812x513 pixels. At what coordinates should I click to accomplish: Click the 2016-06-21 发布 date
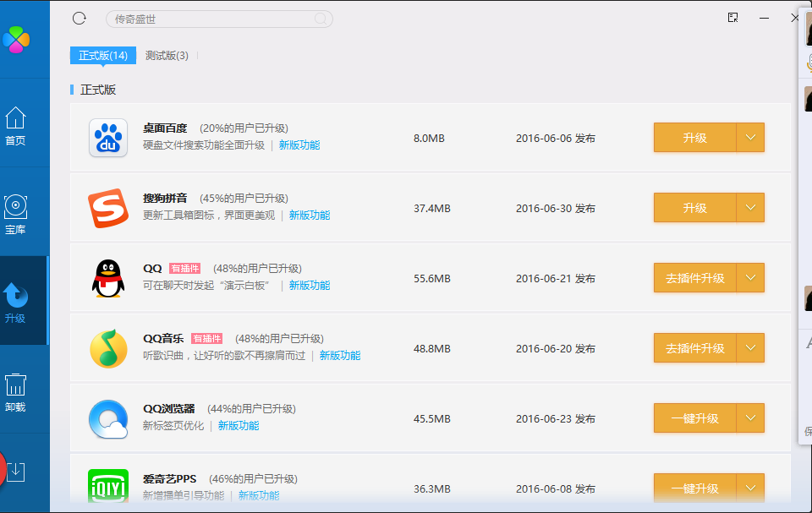pos(556,279)
